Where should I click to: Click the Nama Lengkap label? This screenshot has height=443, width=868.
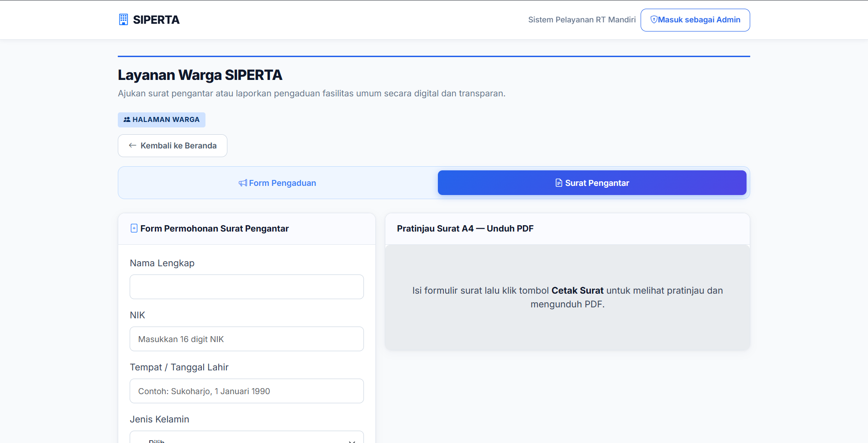click(x=162, y=263)
